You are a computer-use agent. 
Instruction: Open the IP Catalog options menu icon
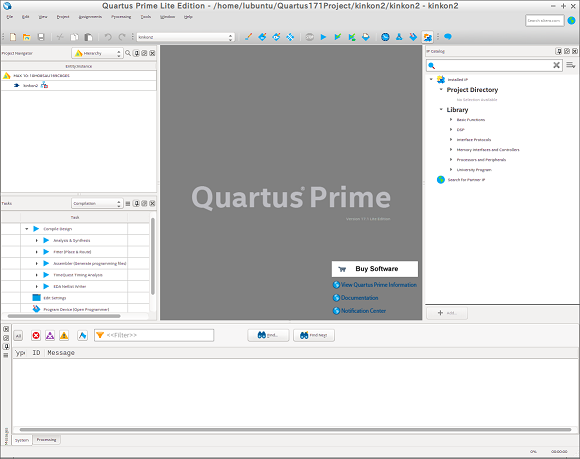pos(571,65)
